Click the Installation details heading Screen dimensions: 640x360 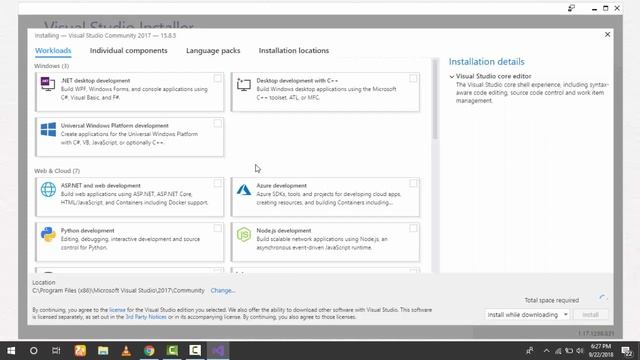(x=487, y=62)
